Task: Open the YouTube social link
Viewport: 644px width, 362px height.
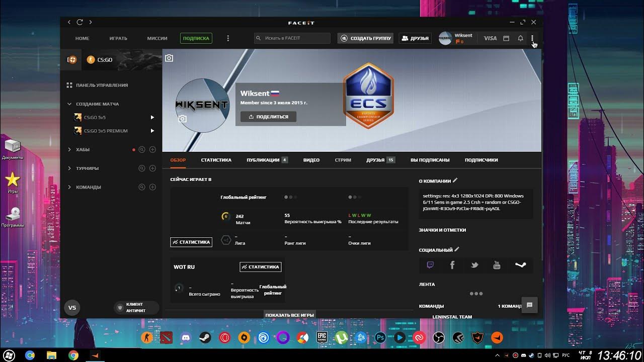Action: pyautogui.click(x=497, y=265)
